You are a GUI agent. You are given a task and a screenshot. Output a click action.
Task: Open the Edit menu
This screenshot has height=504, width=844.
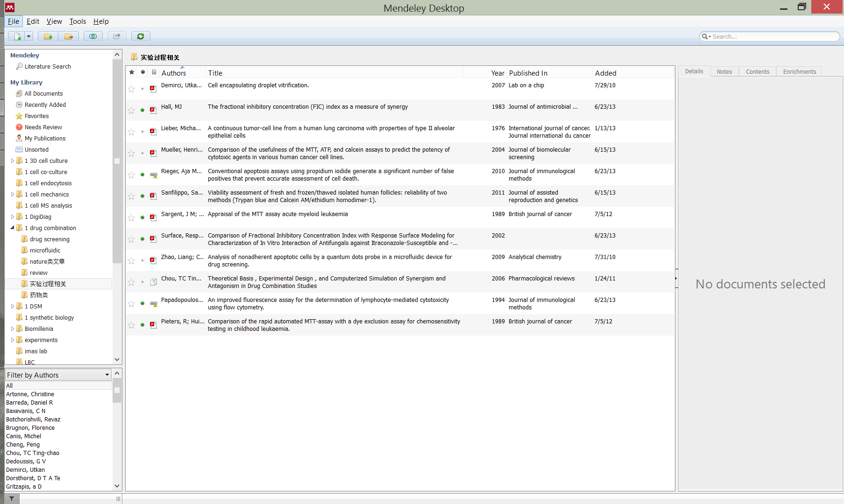click(x=33, y=21)
